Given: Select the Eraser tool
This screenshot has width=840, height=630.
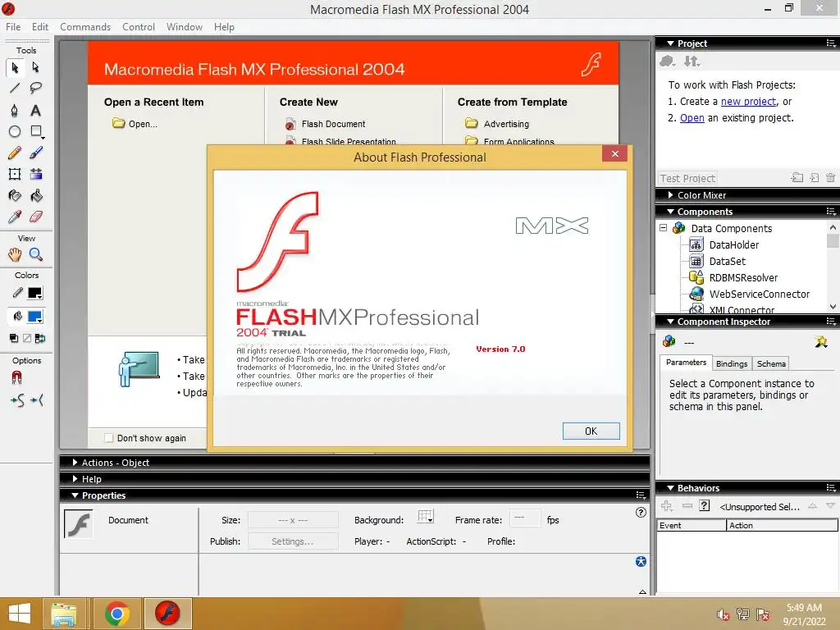Looking at the screenshot, I should point(36,217).
